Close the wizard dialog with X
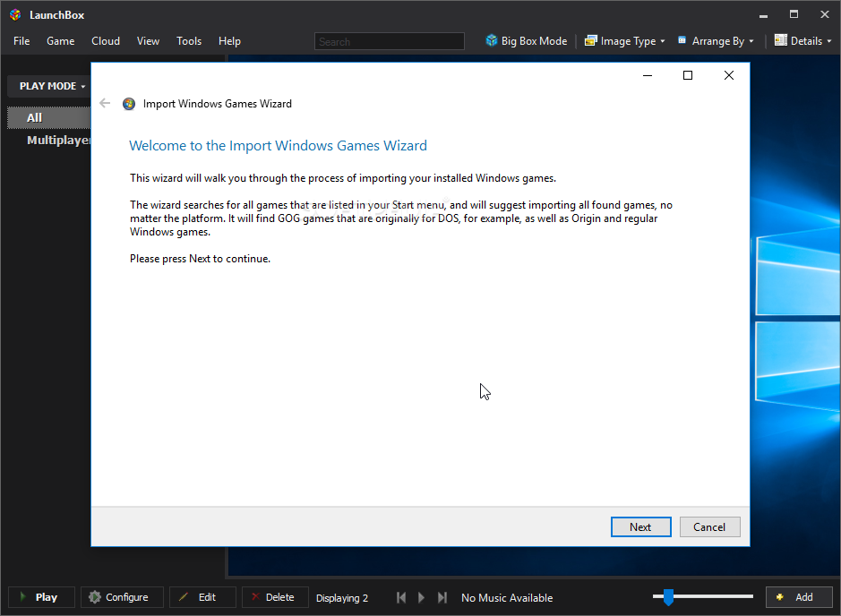This screenshot has height=616, width=841. pyautogui.click(x=729, y=75)
